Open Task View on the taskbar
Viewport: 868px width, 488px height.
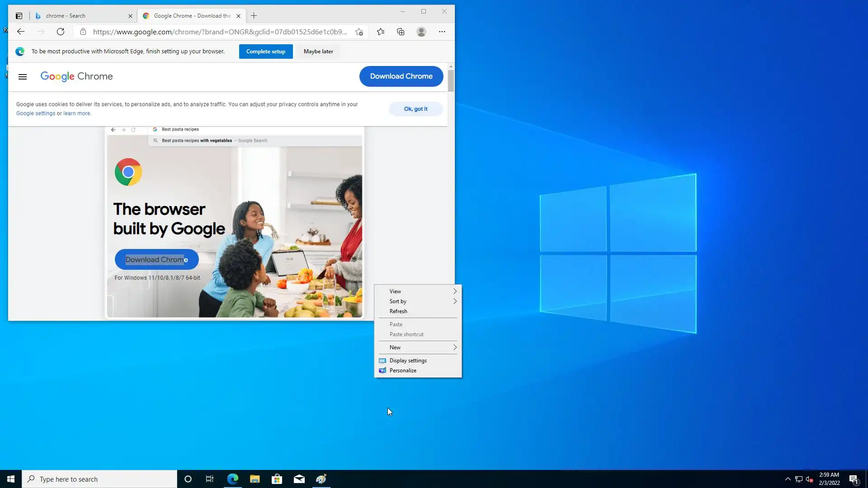pos(210,479)
